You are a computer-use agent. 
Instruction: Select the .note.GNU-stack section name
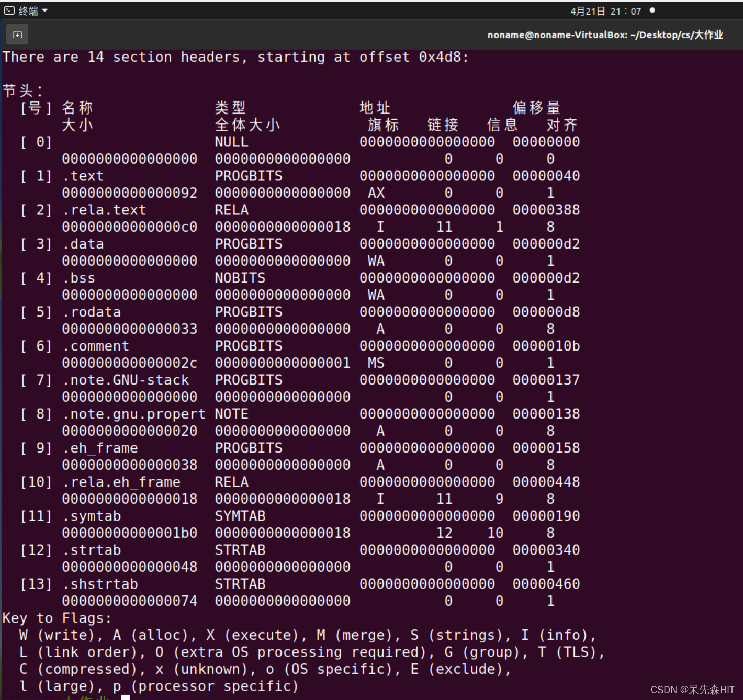pos(126,380)
